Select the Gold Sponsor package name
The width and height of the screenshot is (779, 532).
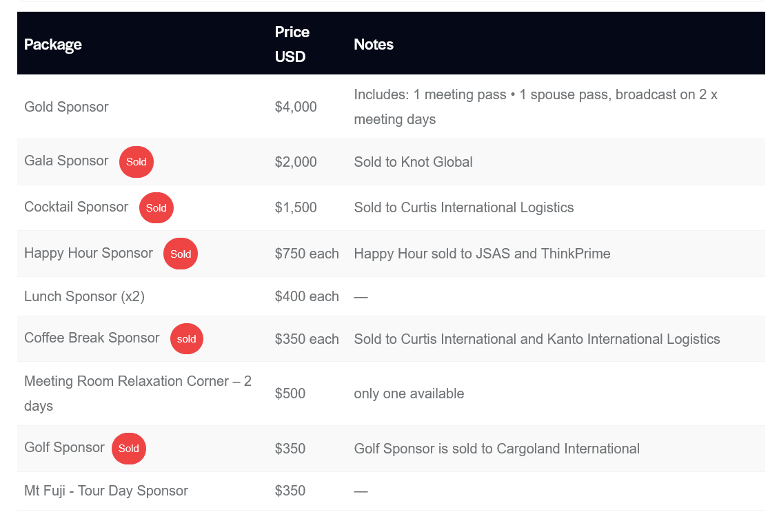[x=66, y=107]
